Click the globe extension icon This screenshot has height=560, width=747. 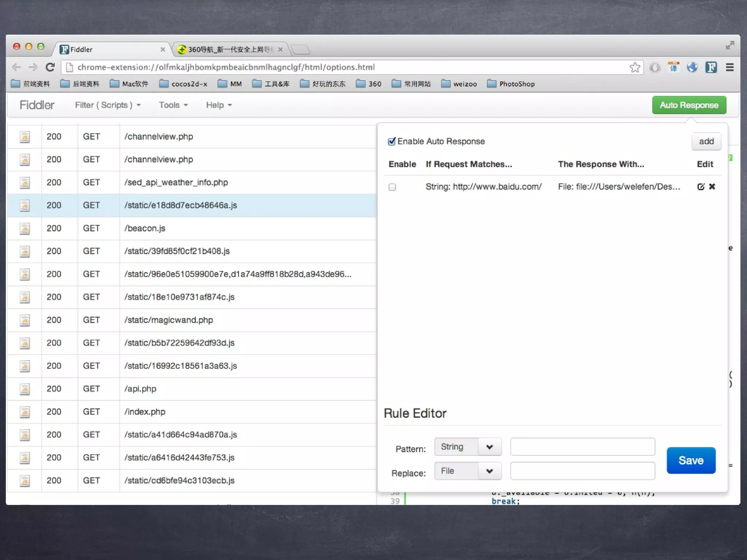[692, 67]
